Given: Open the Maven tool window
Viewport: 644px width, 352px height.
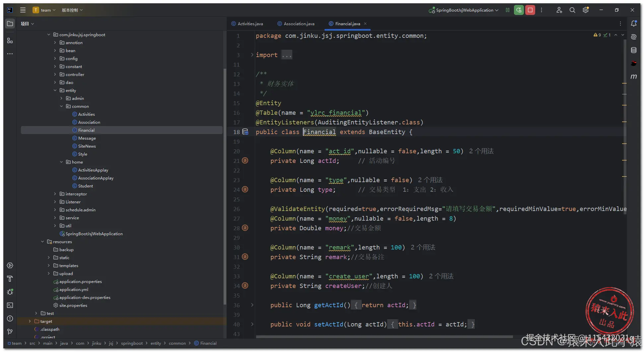Looking at the screenshot, I should point(634,77).
